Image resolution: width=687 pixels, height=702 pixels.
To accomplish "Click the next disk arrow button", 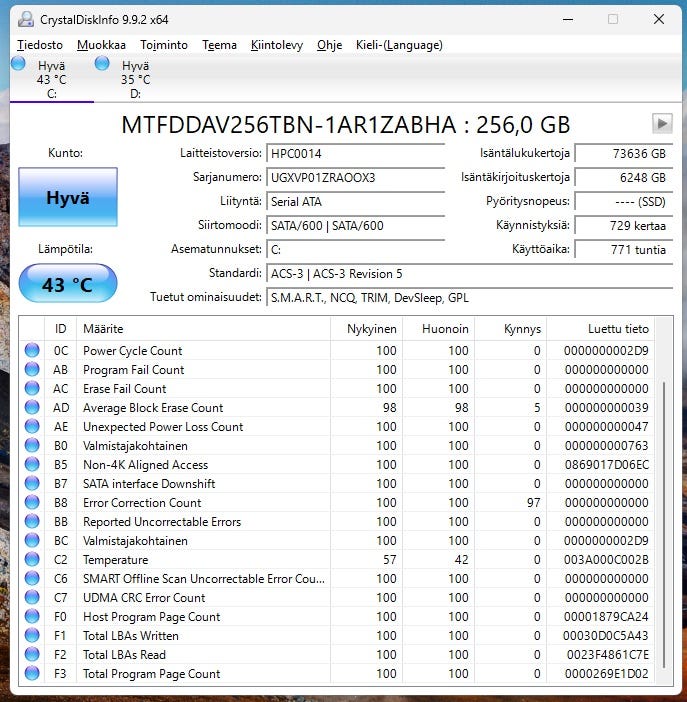I will (x=662, y=123).
